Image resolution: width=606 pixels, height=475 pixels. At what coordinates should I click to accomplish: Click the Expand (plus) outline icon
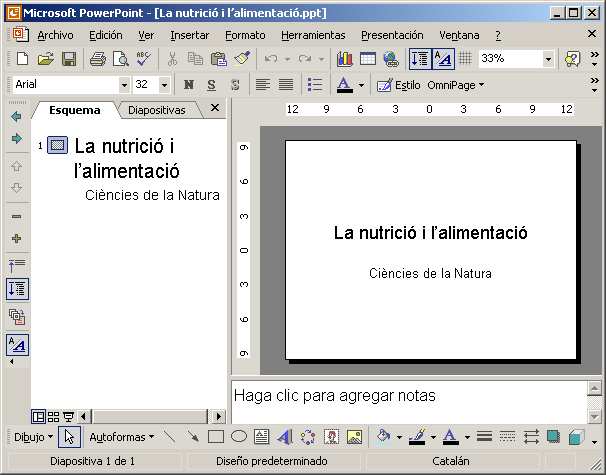pyautogui.click(x=16, y=239)
